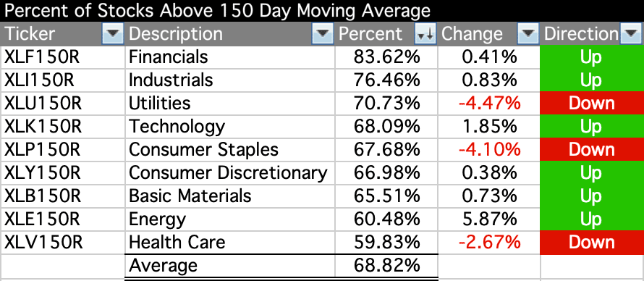Open the Percent column sort filter arrow
The image size is (644, 281).
point(425,34)
